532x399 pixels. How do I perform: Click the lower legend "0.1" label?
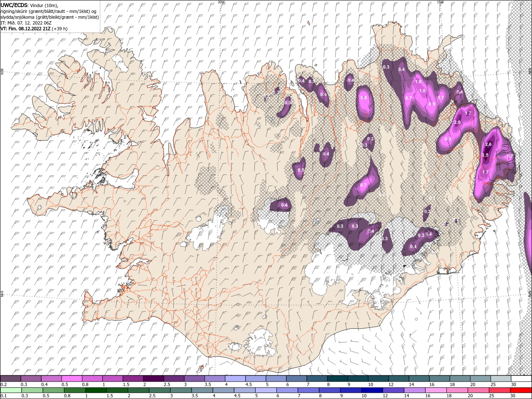3,396
